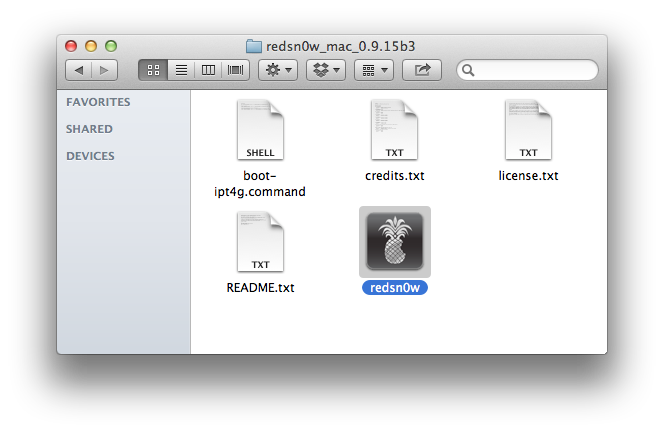The height and width of the screenshot is (433, 664).
Task: Click the Share toolbar button
Action: [x=422, y=70]
